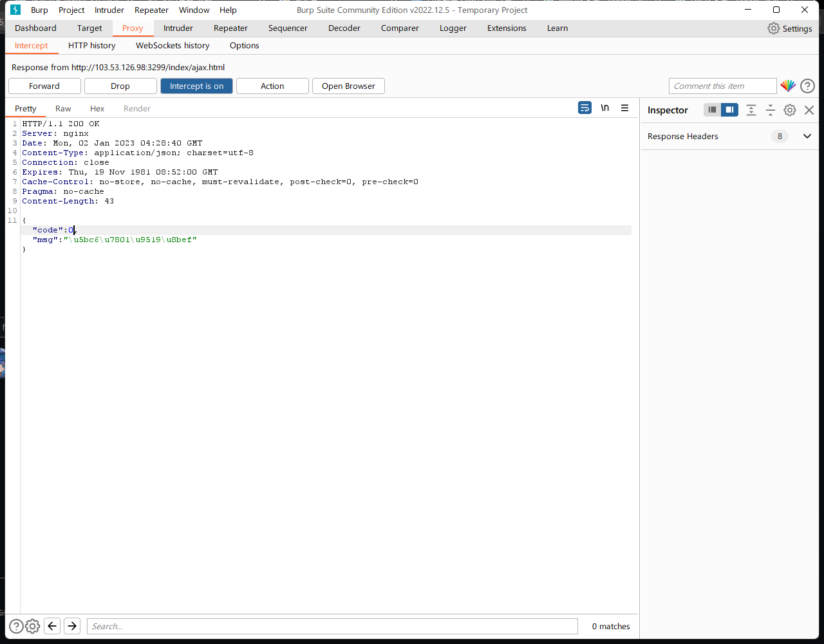The width and height of the screenshot is (824, 644).
Task: Open the Intruder menu in the menu bar
Action: point(109,10)
